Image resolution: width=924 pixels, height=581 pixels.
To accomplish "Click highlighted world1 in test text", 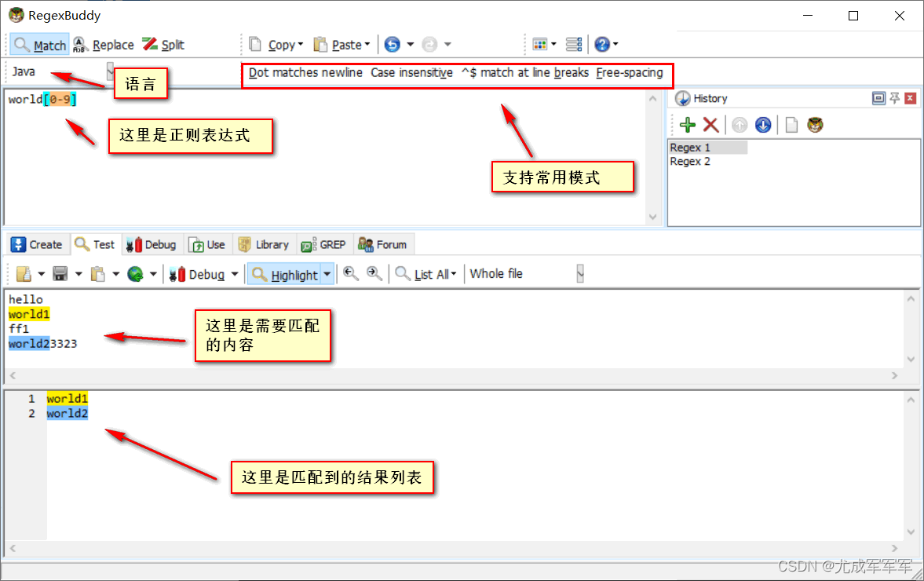I will [29, 314].
